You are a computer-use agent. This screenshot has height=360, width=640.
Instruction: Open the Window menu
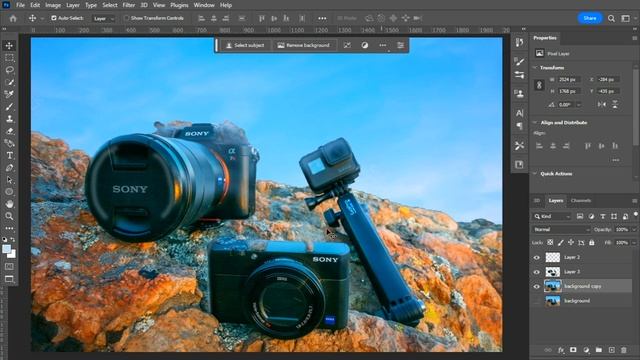tap(204, 5)
